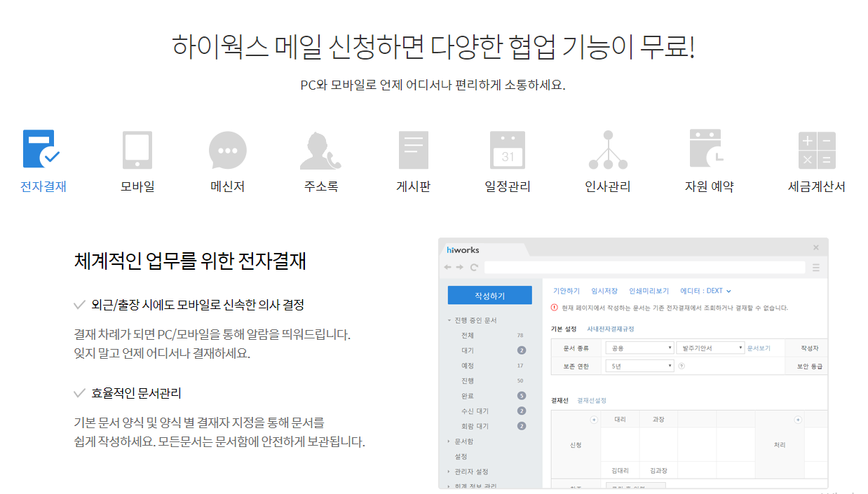Click the plus icon in the 신청 row
Viewport: 868px width, 494px height.
[x=594, y=420]
